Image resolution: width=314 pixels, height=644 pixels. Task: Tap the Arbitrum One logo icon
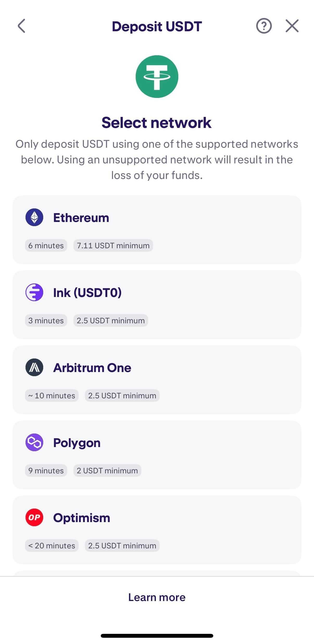pos(34,367)
